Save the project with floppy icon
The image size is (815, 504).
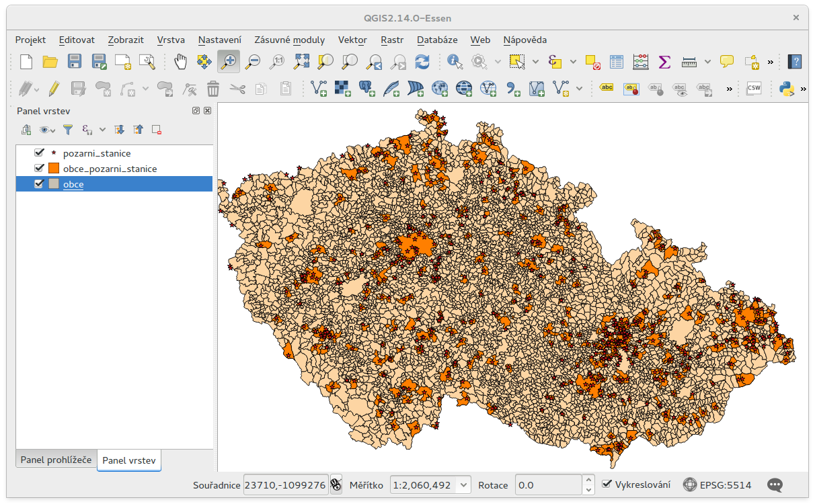click(75, 62)
